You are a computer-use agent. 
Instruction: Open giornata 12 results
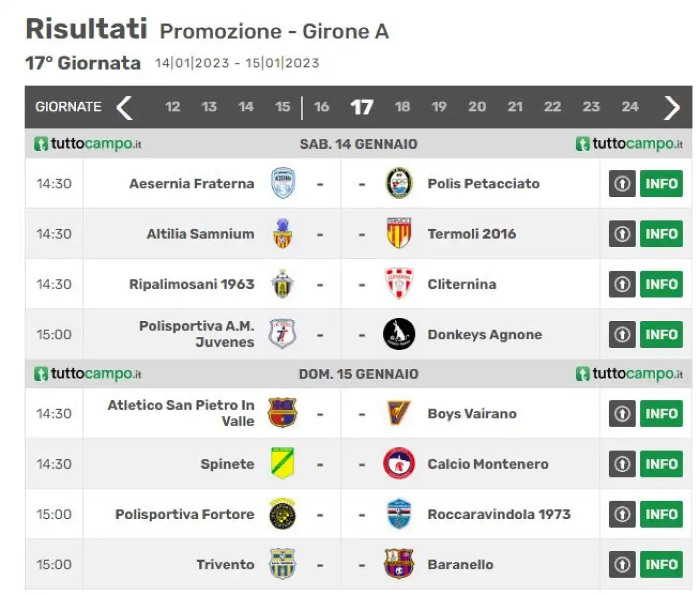(x=173, y=107)
